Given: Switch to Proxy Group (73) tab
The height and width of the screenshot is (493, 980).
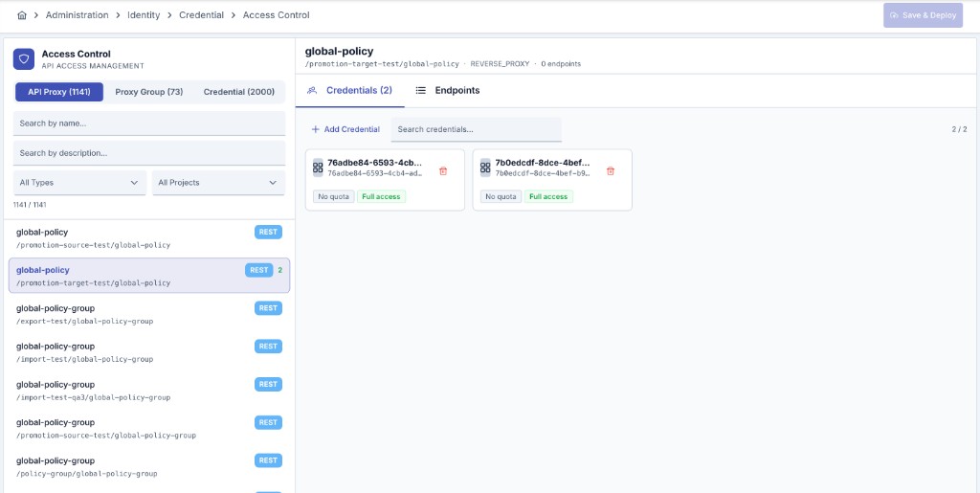Looking at the screenshot, I should click(148, 92).
